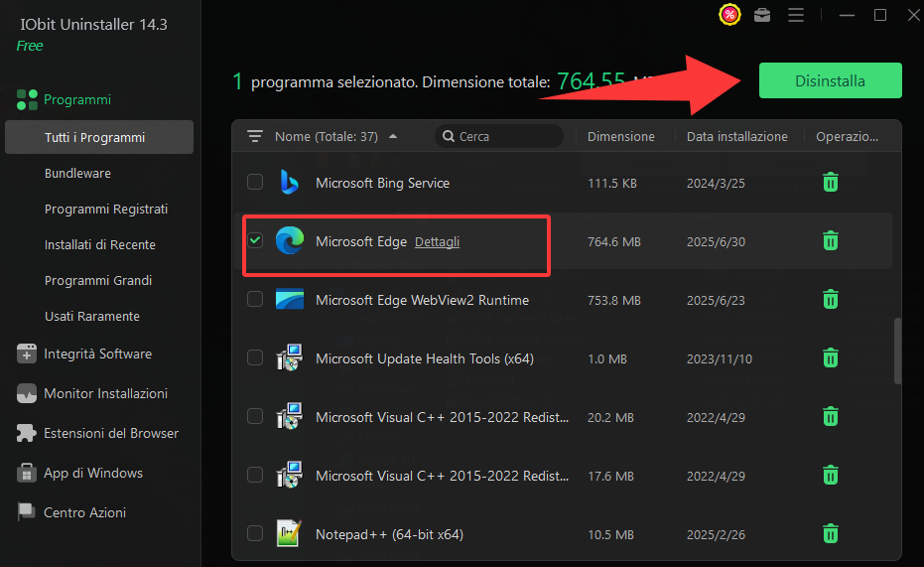Viewport: 924px width, 567px height.
Task: Select Microsoft Update Health Tools (x64) text
Action: pyautogui.click(x=425, y=358)
